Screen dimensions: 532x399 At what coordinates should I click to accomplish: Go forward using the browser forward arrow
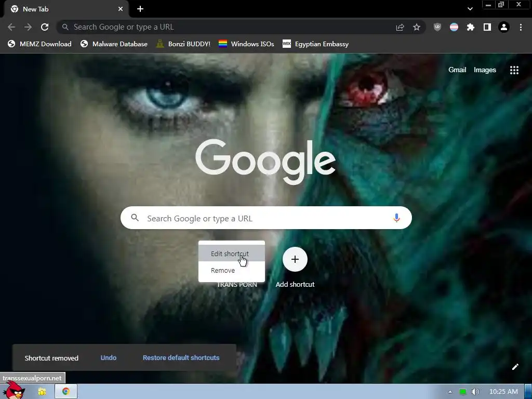coord(28,27)
